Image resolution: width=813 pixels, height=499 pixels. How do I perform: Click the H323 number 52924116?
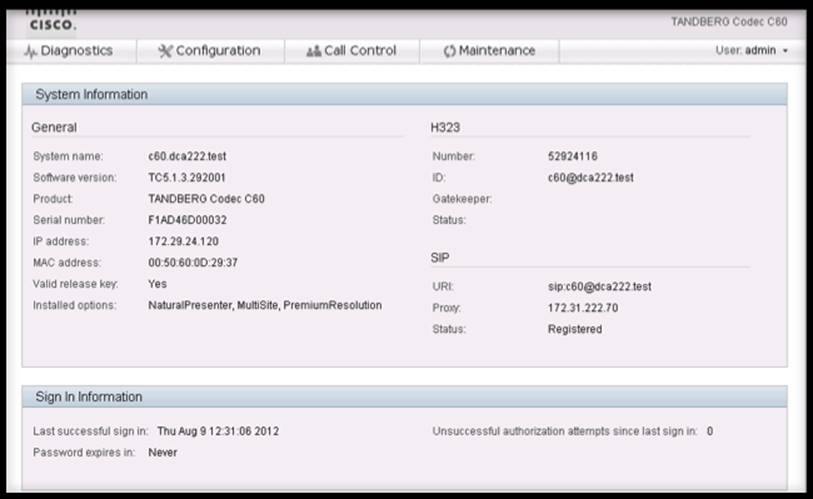(x=573, y=156)
